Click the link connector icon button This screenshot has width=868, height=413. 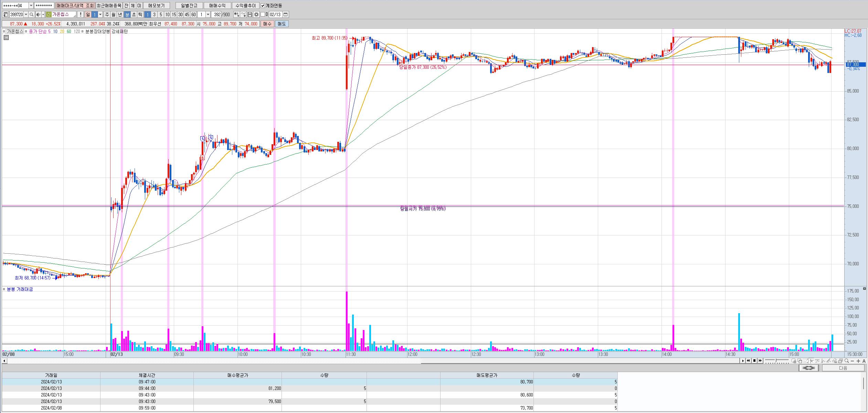click(x=809, y=368)
